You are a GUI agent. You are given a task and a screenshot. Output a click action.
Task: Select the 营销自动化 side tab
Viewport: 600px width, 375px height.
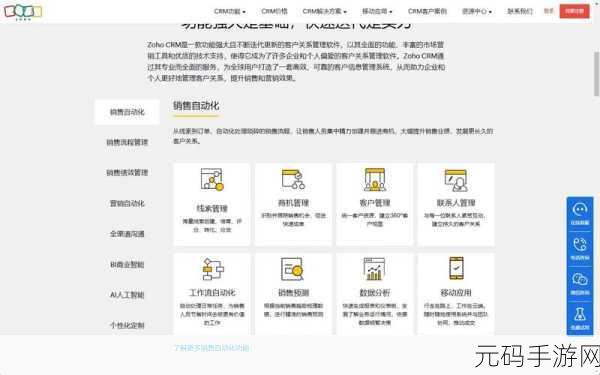coord(127,203)
